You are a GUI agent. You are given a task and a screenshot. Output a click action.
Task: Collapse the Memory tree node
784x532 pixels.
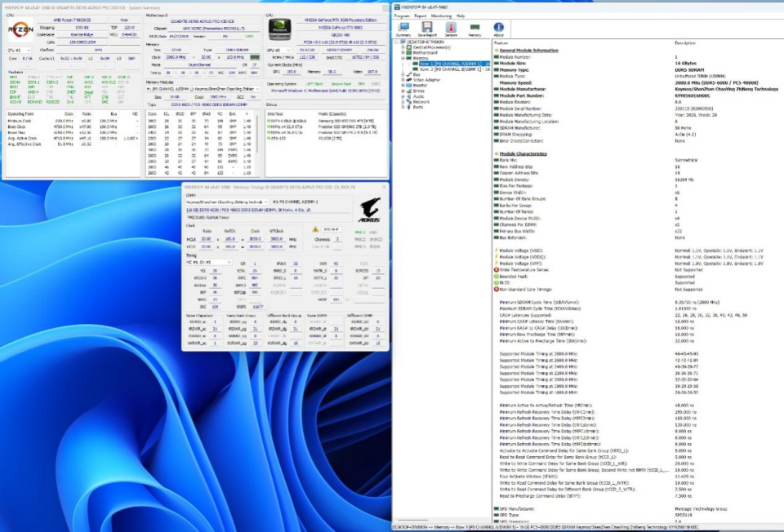coord(403,59)
